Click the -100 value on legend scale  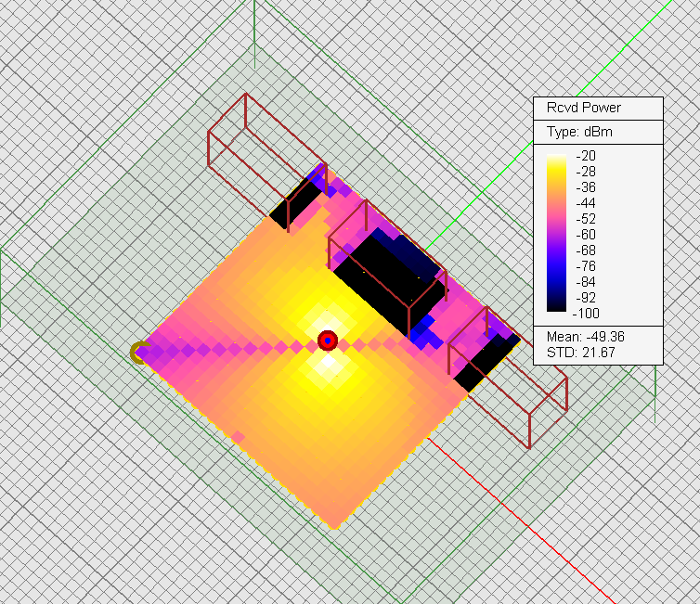click(x=588, y=313)
